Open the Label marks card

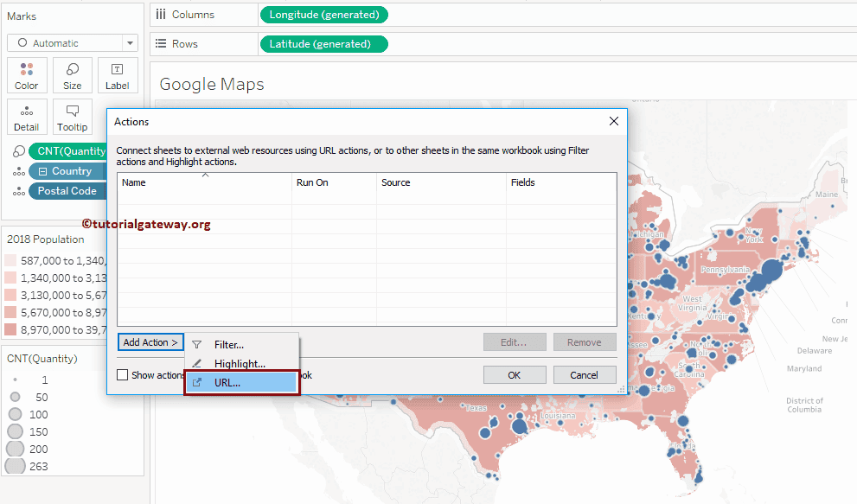118,75
